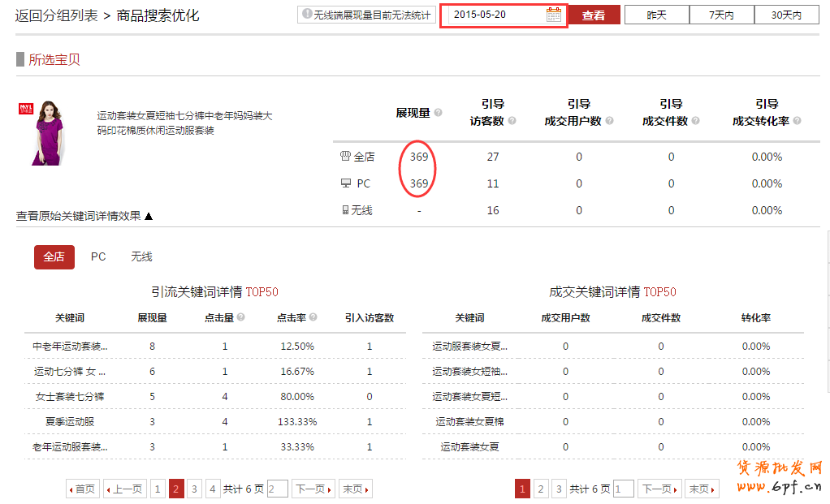Click help icon beside 点击量 column
This screenshot has width=830, height=504.
(240, 318)
